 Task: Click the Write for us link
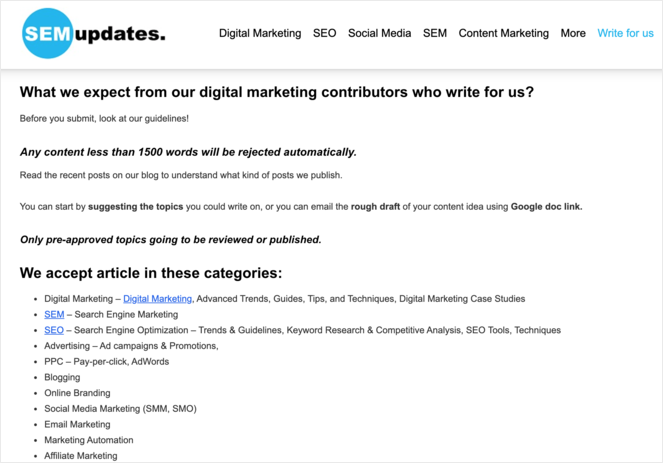click(x=625, y=33)
